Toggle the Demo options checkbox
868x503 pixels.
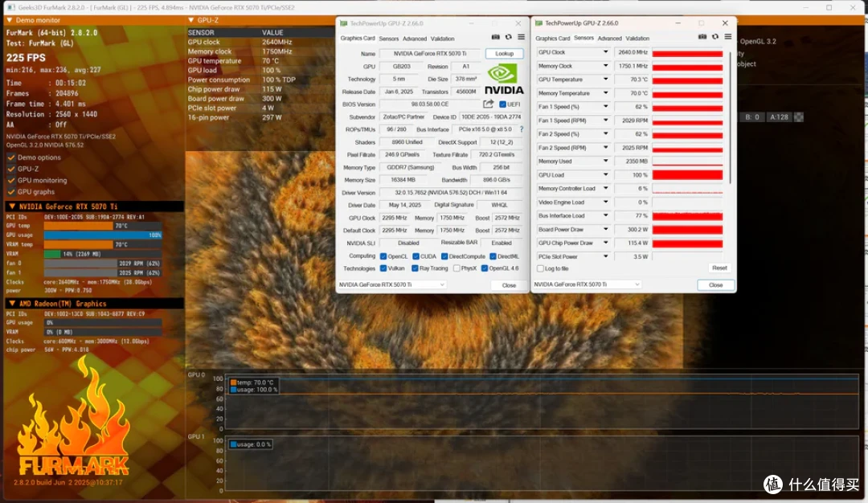[11, 157]
